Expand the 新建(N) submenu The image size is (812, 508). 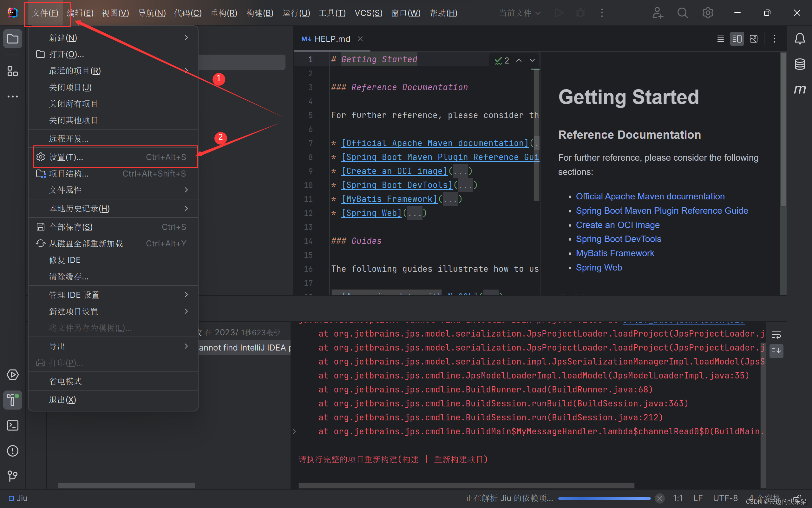click(114, 38)
